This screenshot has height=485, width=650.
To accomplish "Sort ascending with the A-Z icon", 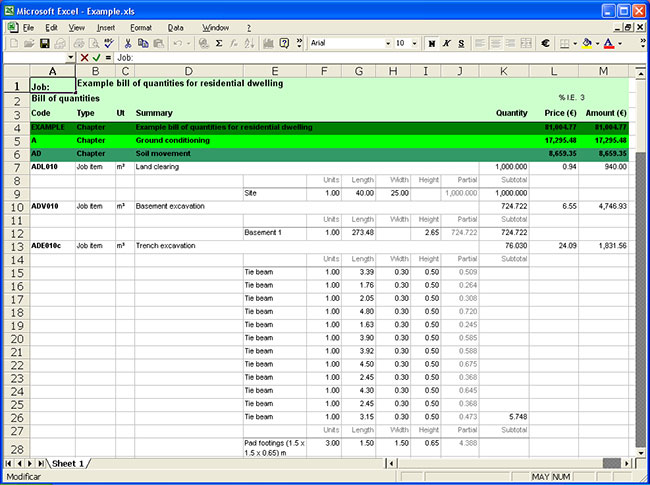I will (249, 43).
